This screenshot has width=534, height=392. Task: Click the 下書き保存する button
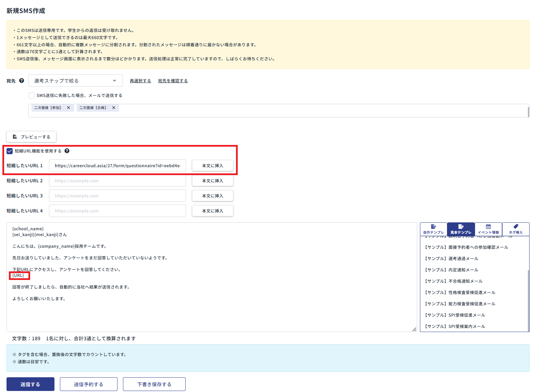point(154,384)
